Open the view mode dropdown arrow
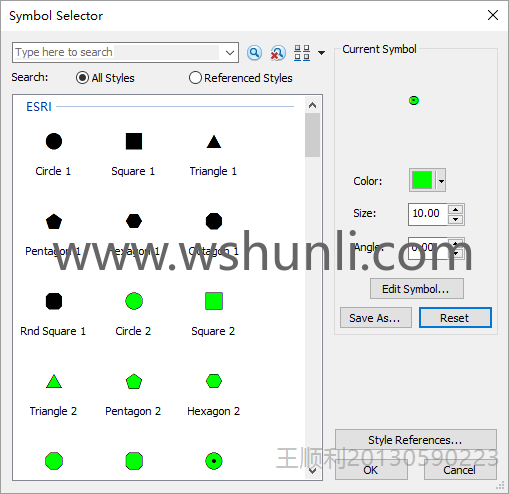The image size is (509, 494). (x=321, y=53)
